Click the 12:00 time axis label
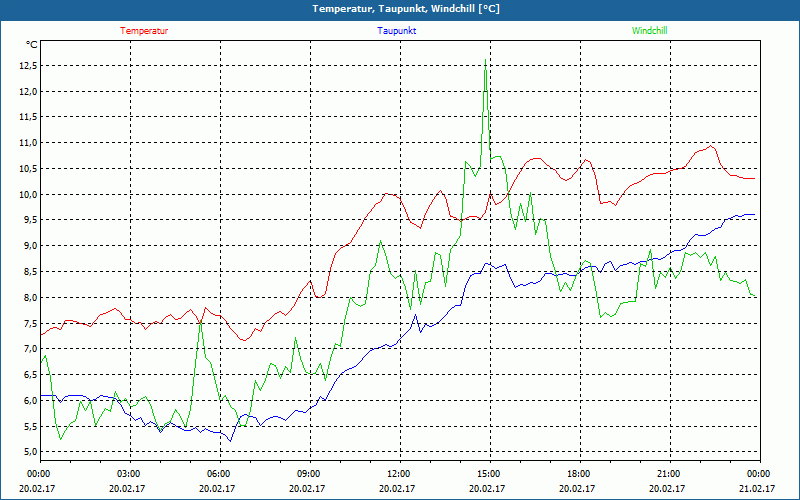Screen dimensions: 800x500 click(400, 473)
